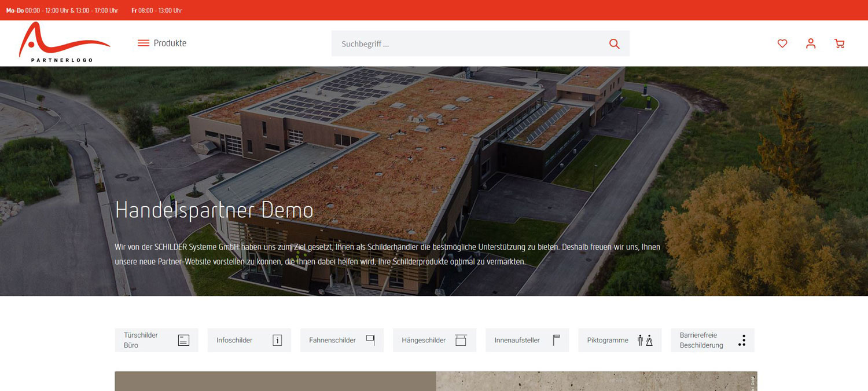The height and width of the screenshot is (391, 868).
Task: Click the search magnifier icon
Action: point(615,43)
